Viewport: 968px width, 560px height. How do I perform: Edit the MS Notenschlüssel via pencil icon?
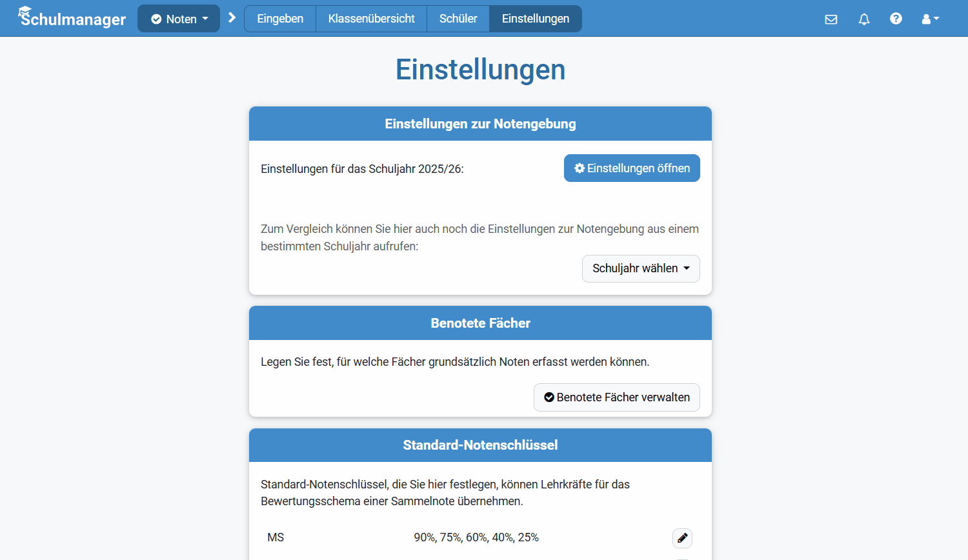pos(682,538)
